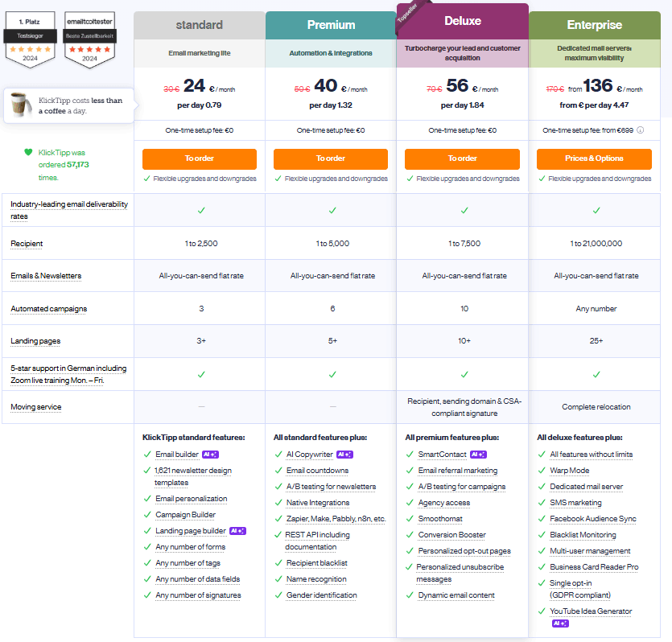The image size is (672, 642).
Task: Click the Email personalization feature
Action: (x=192, y=499)
